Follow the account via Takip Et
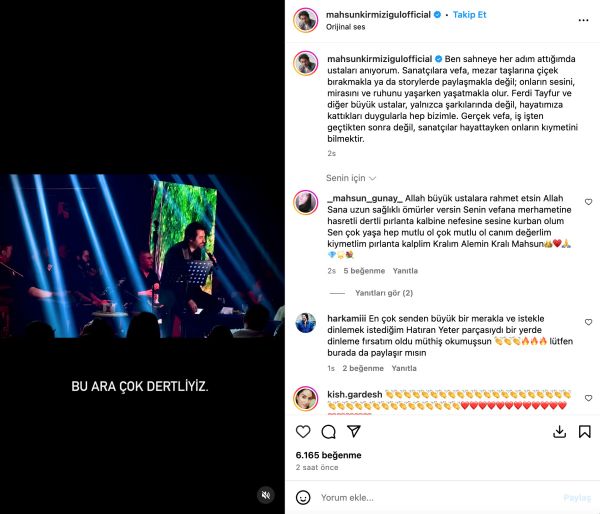 pyautogui.click(x=470, y=15)
